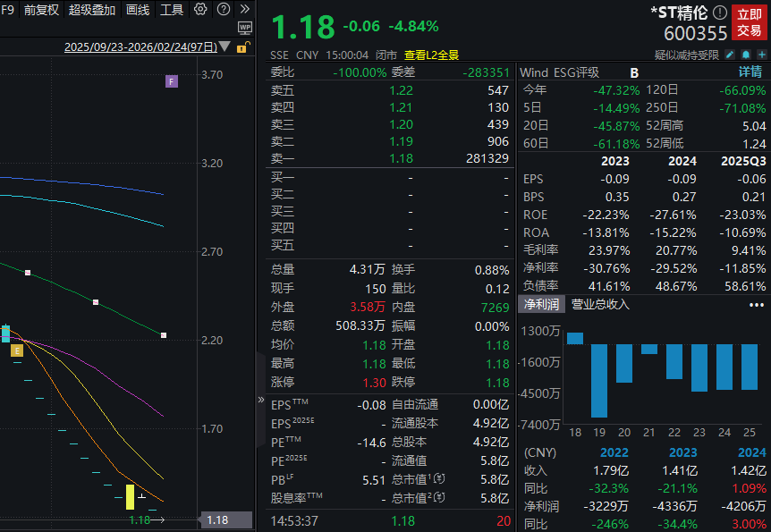Click the purple F marker on chart

tap(172, 81)
